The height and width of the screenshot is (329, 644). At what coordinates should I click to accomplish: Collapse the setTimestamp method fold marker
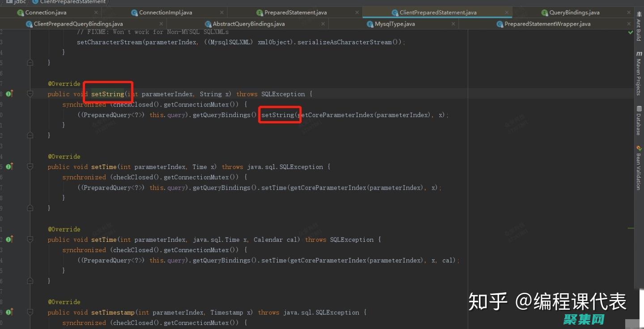[x=30, y=312]
